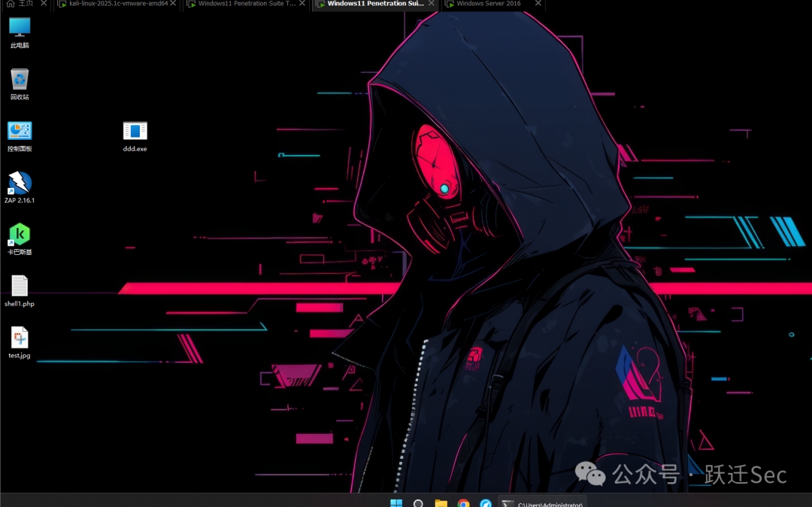Open the Windows Start menu
Screen dimensions: 812x507
click(396, 502)
